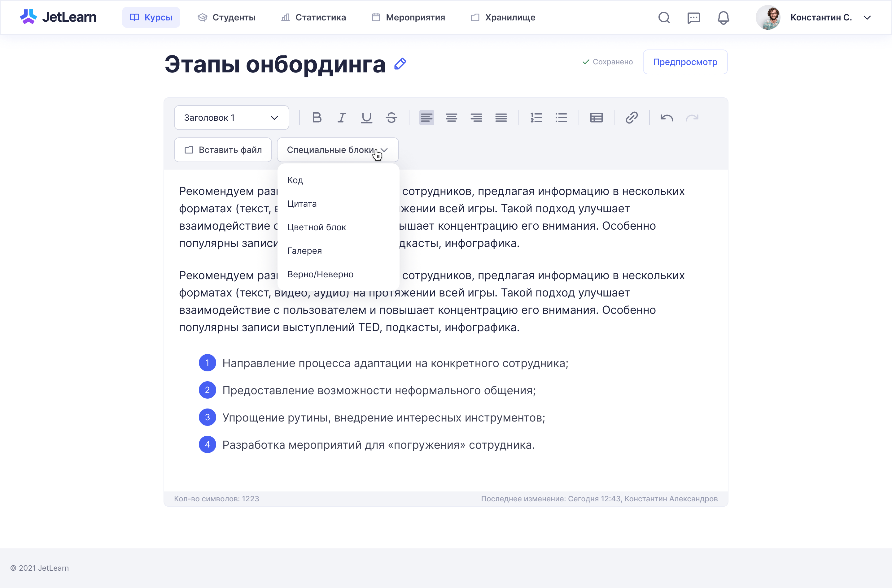Screen dimensions: 892x588
Task: Create a numbered list
Action: pos(536,118)
